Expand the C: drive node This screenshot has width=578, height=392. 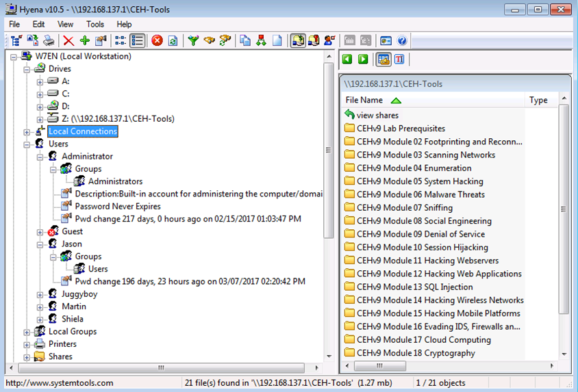coord(40,94)
